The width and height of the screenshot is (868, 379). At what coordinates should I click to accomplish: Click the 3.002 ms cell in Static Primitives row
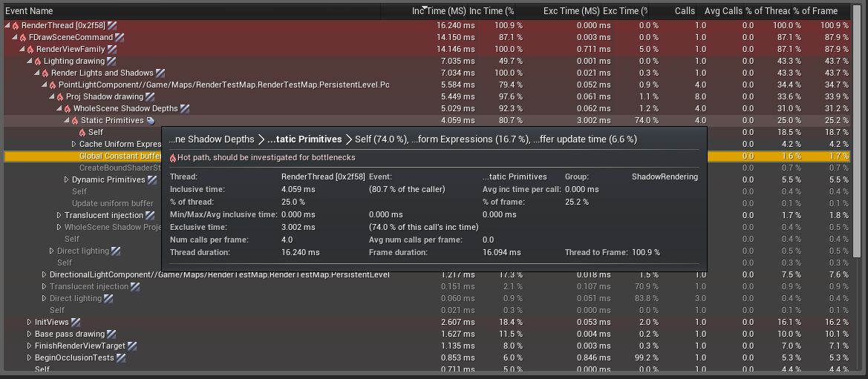tap(594, 121)
